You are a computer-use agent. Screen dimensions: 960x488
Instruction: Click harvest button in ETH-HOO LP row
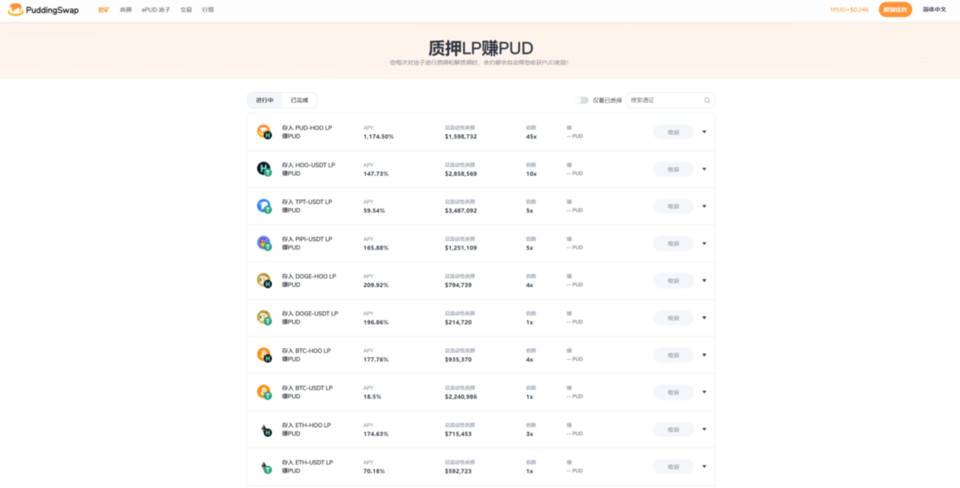click(673, 430)
